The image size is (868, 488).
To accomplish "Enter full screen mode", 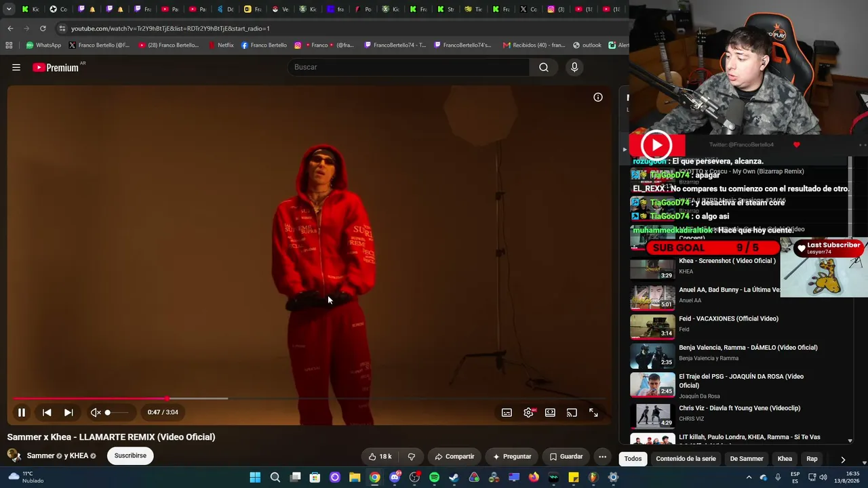I will click(x=593, y=412).
